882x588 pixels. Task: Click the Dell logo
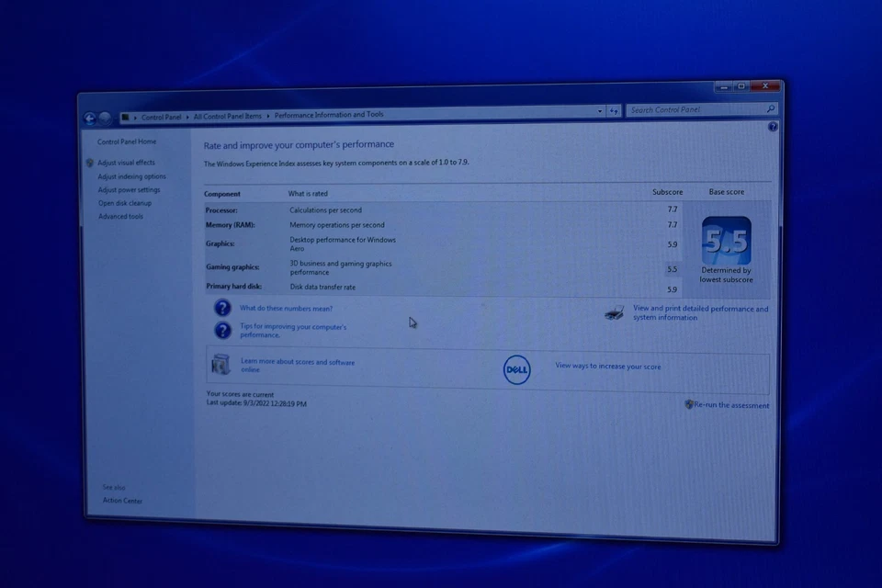[517, 369]
